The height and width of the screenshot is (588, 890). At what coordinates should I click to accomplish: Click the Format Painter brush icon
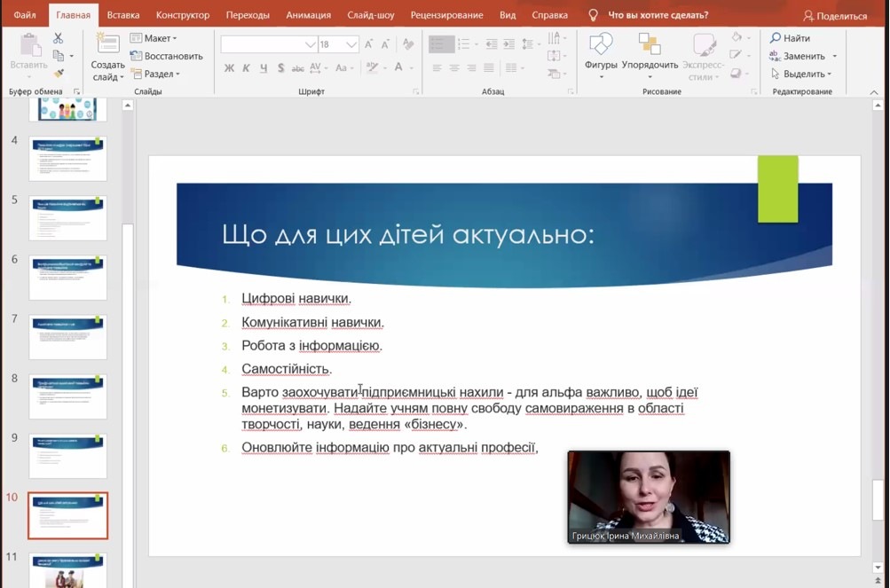tap(59, 74)
